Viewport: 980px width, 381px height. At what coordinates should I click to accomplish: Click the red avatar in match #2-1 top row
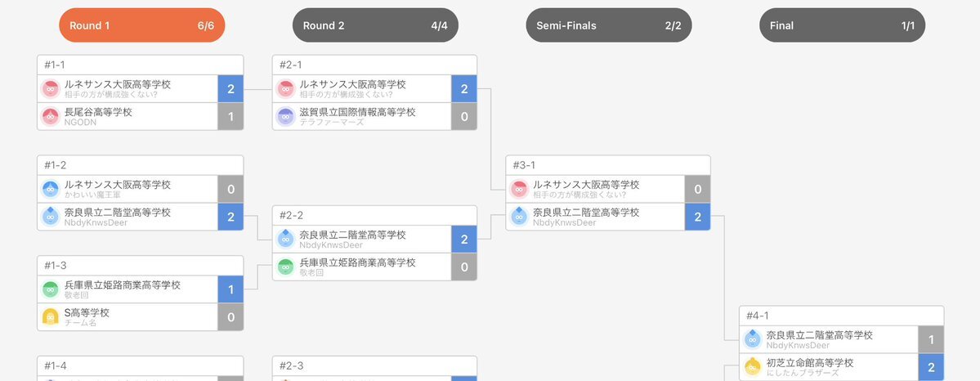pyautogui.click(x=285, y=89)
